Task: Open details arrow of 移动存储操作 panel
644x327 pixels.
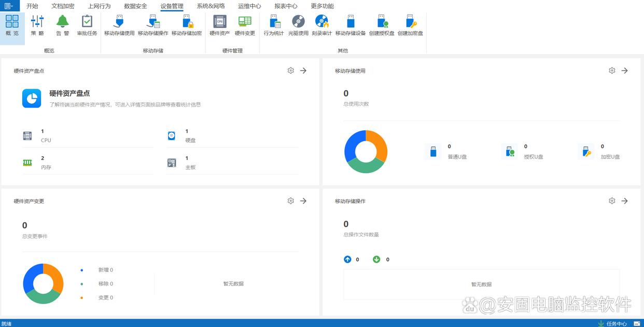Action: point(624,201)
